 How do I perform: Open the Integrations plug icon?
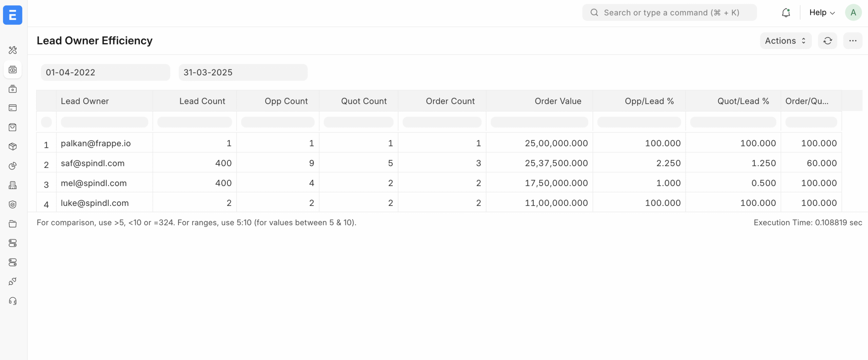tap(13, 281)
